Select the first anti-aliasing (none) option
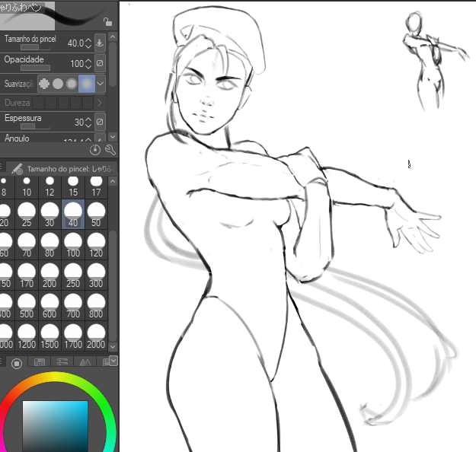This screenshot has height=452, width=476. (x=44, y=84)
